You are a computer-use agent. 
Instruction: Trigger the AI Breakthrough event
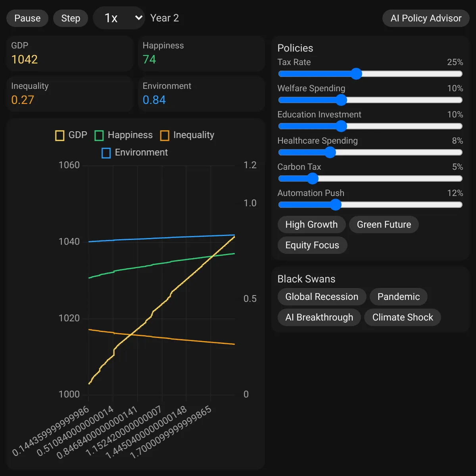click(x=319, y=317)
